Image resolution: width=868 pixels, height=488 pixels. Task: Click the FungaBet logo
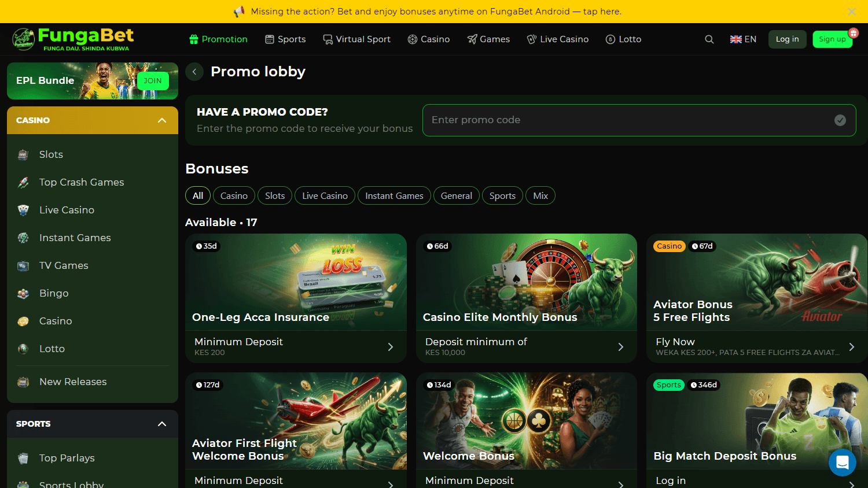73,39
